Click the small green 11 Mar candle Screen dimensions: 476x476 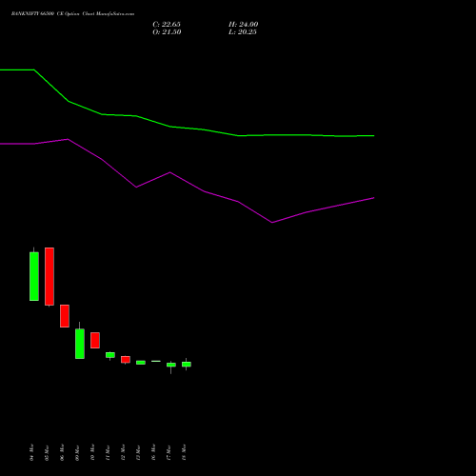[x=110, y=355]
